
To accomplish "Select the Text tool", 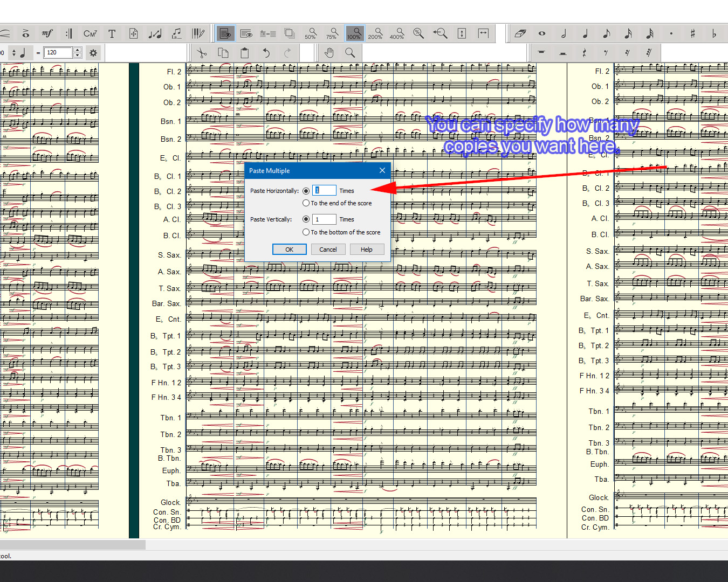I will coord(112,33).
